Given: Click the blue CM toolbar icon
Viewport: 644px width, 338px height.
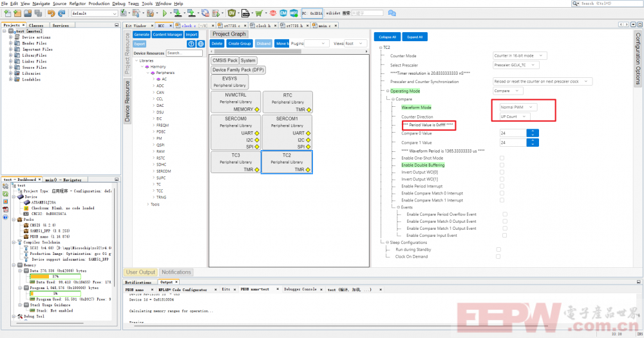Looking at the screenshot, I should click(283, 13).
